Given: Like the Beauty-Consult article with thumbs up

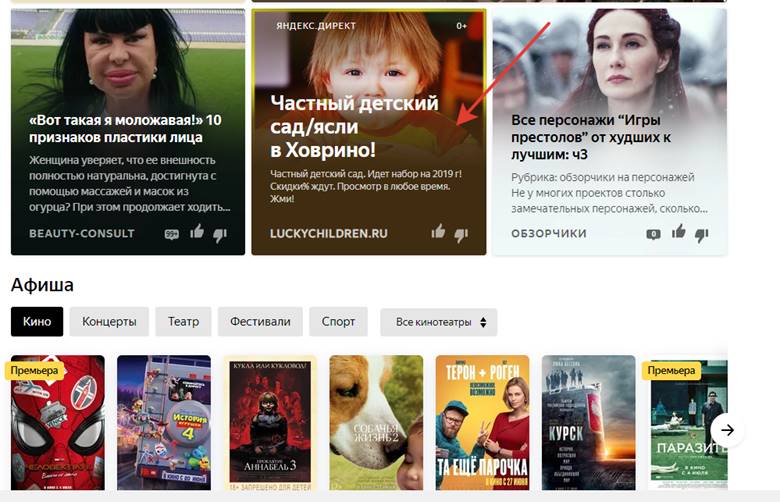Looking at the screenshot, I should coord(197,233).
